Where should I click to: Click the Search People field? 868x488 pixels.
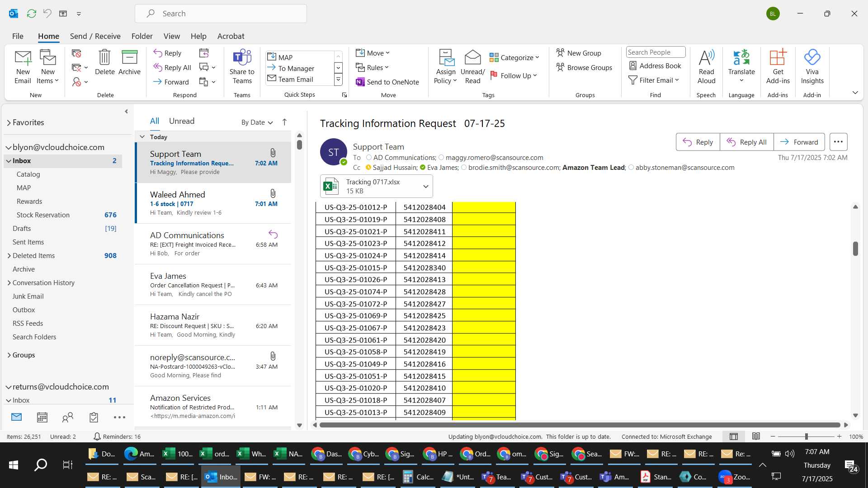coord(656,52)
